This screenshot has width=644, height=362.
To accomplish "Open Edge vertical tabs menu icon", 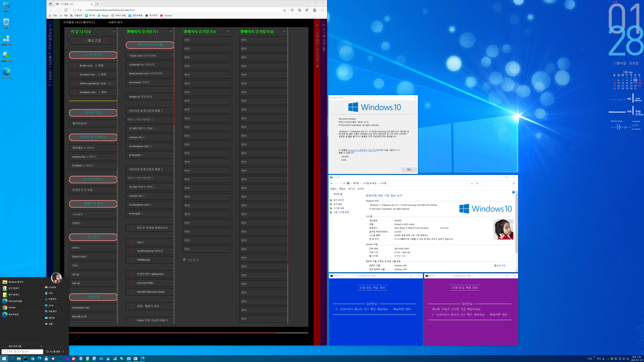I will 50,4.
